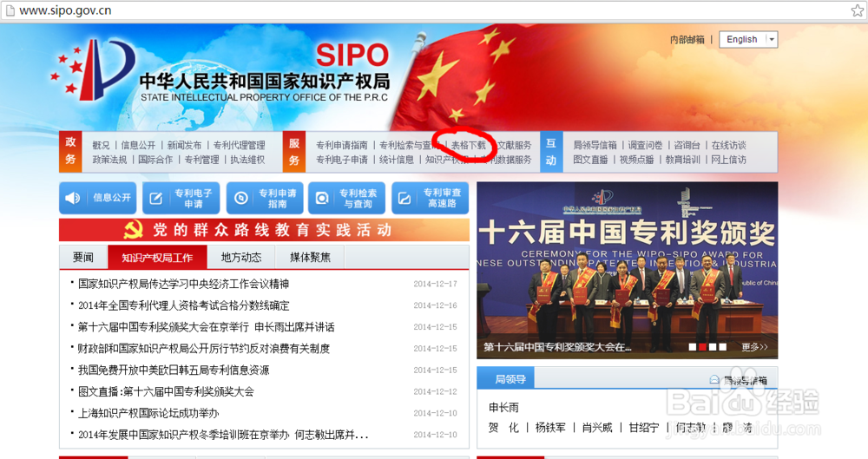
Task: Open the English language dropdown
Action: (x=748, y=39)
